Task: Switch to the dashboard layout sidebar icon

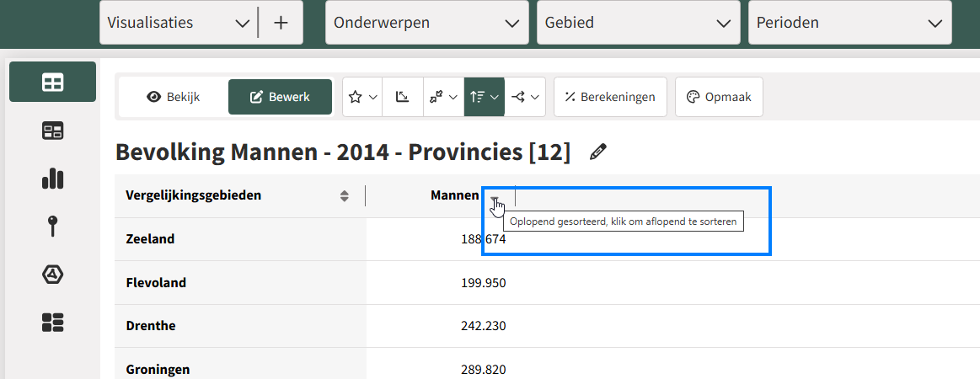Action: click(52, 131)
